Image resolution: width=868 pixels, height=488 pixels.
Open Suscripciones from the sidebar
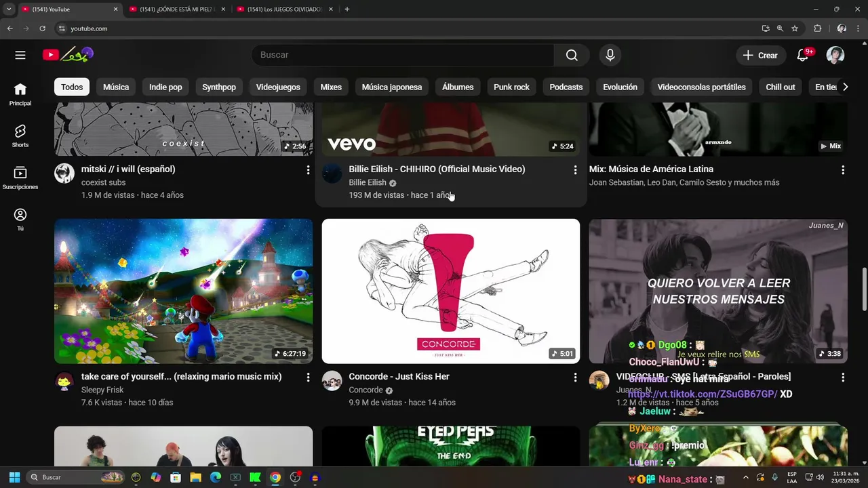coord(20,178)
